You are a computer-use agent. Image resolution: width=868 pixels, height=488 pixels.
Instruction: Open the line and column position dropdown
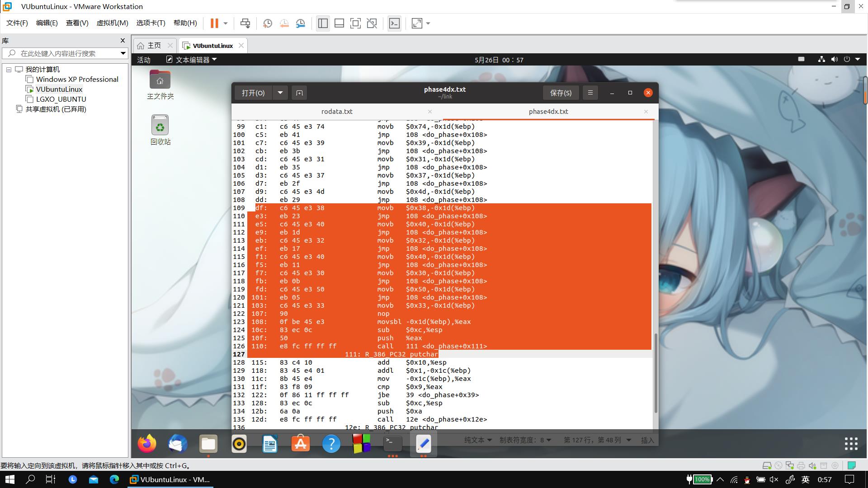(x=597, y=440)
